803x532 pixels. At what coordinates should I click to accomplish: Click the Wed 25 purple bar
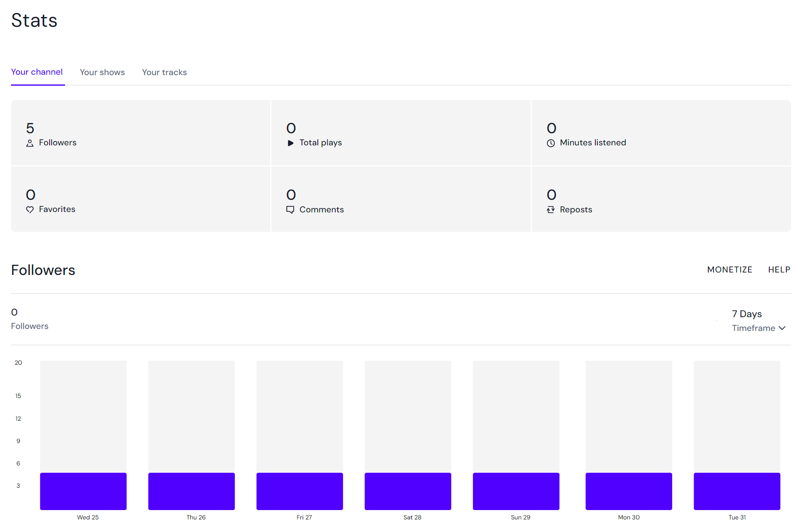83,491
